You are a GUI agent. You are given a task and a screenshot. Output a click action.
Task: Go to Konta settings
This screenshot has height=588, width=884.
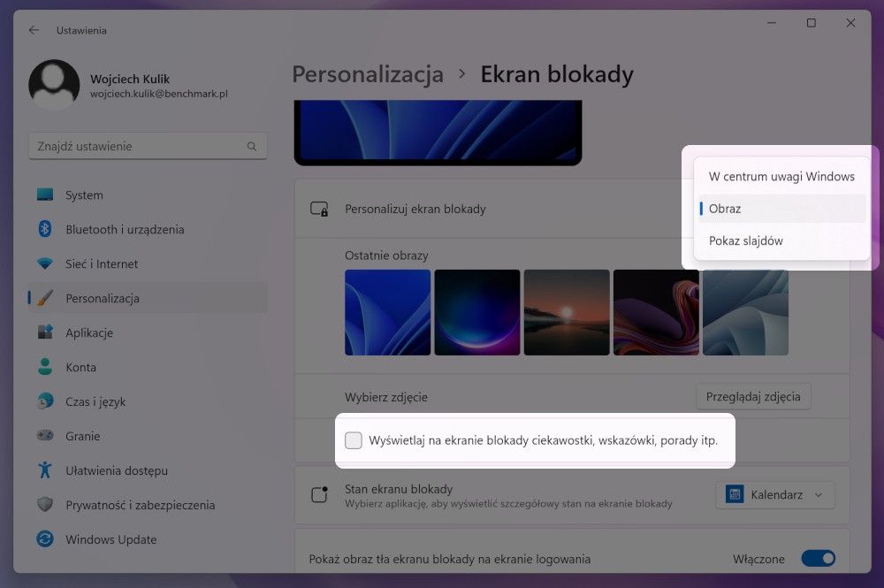tap(148, 367)
